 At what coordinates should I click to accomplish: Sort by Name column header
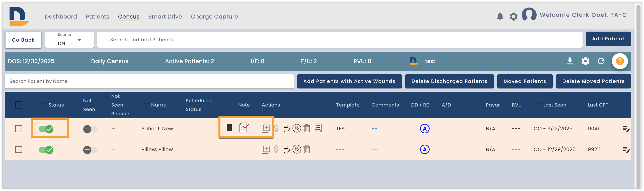tap(154, 105)
